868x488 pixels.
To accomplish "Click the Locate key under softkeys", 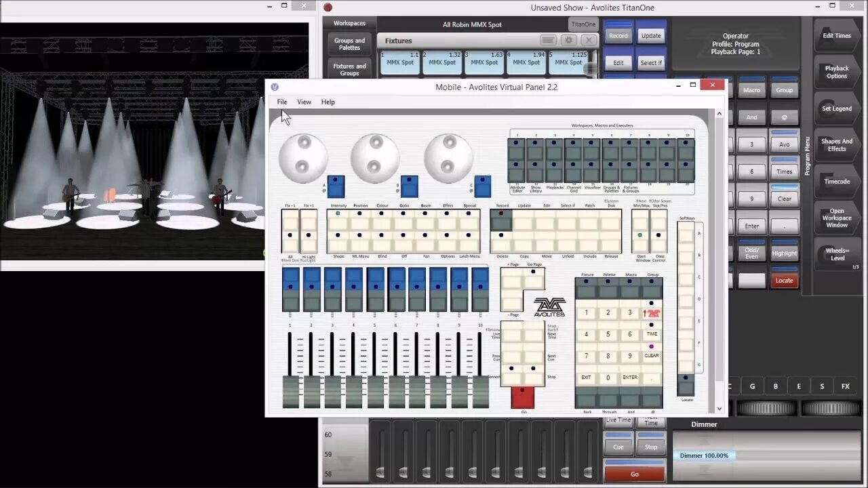I will (686, 385).
